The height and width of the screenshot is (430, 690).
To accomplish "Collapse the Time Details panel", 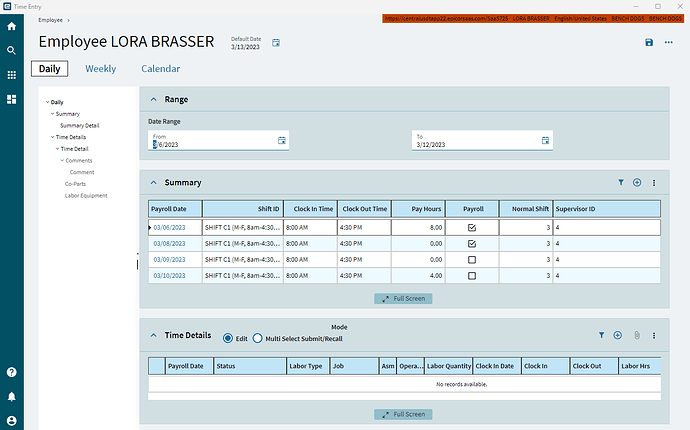I will 154,335.
